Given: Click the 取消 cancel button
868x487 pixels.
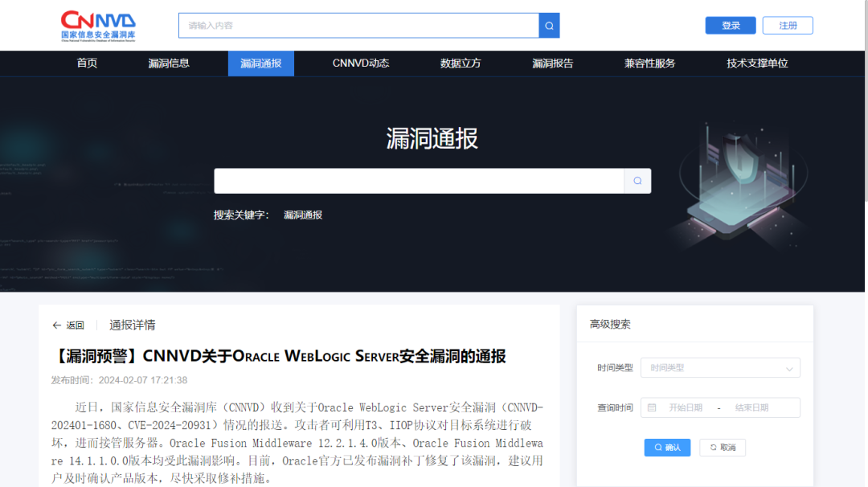Looking at the screenshot, I should pos(723,448).
